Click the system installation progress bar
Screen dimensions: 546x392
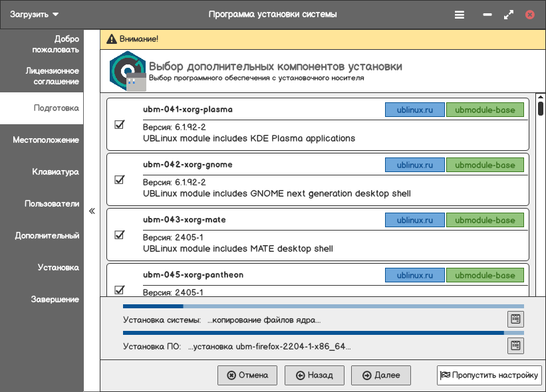click(x=323, y=306)
